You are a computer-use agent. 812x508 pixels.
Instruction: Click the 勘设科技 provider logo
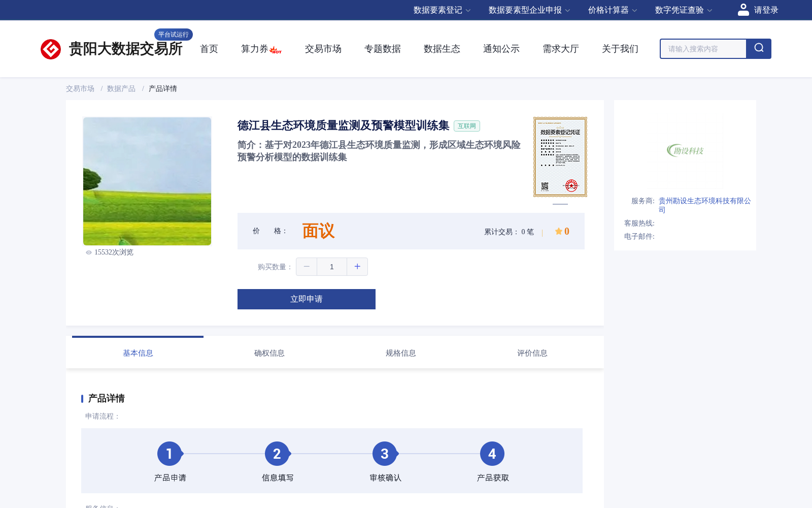coord(685,150)
